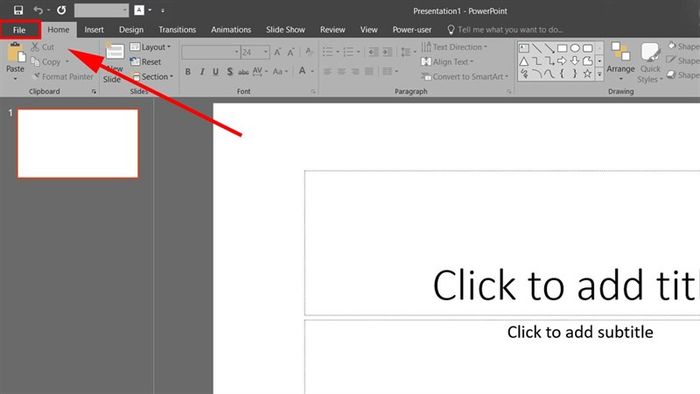Switch to the Transitions tab

coord(177,29)
